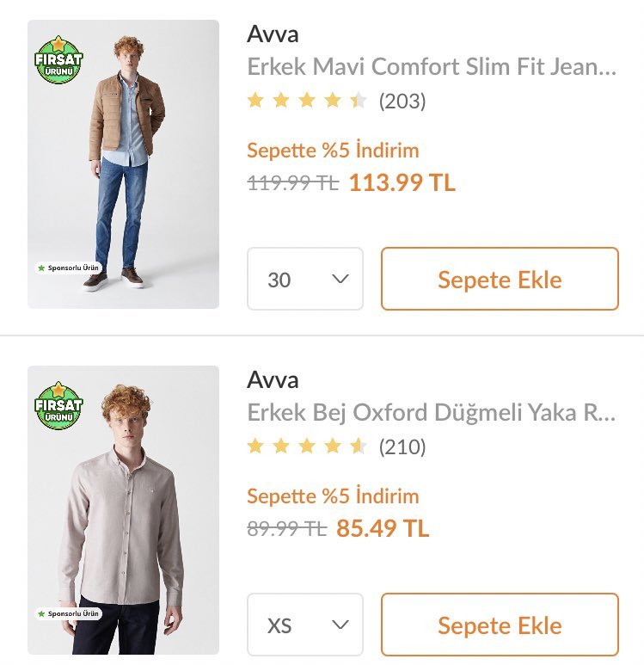Open the (210) review count for the shirt
Screen dimensions: 644x665
click(402, 447)
